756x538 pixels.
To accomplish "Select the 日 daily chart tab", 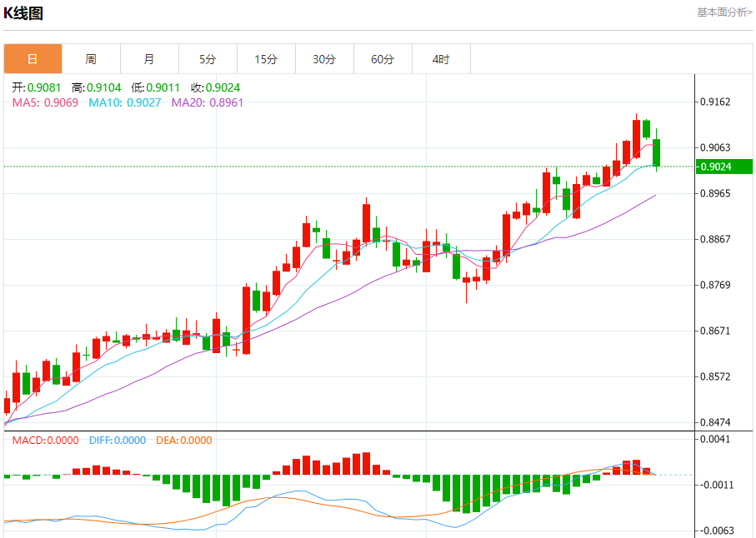I will click(33, 59).
